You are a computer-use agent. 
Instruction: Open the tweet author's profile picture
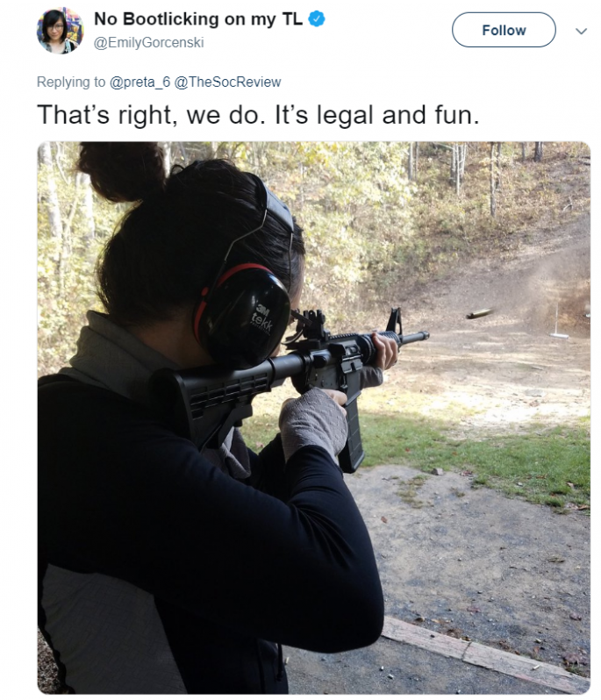[x=60, y=31]
